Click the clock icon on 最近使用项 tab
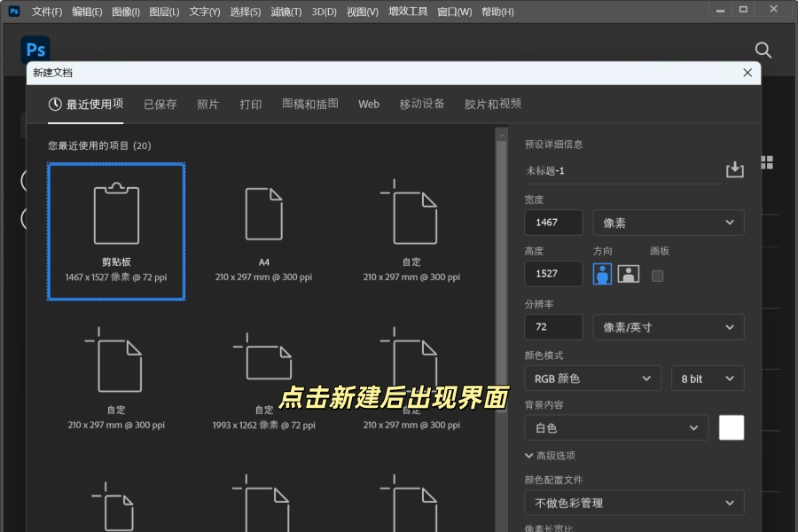 pos(55,105)
